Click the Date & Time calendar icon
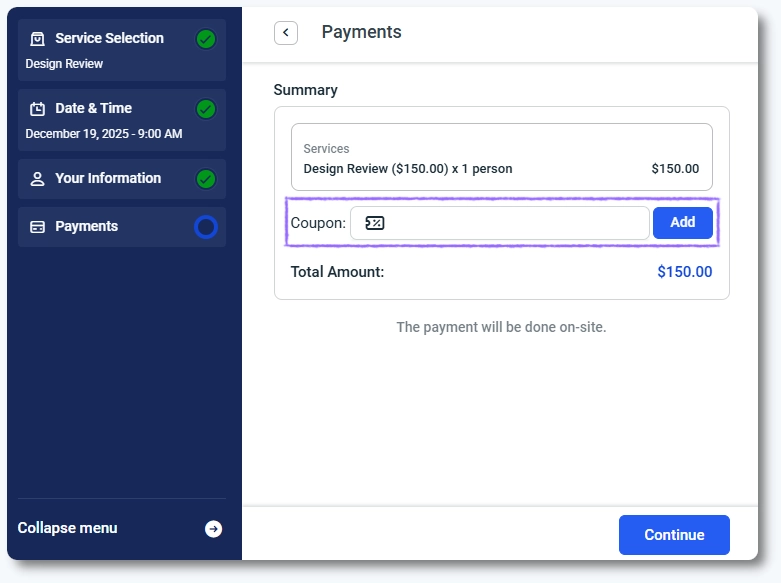This screenshot has width=781, height=583. [x=38, y=109]
